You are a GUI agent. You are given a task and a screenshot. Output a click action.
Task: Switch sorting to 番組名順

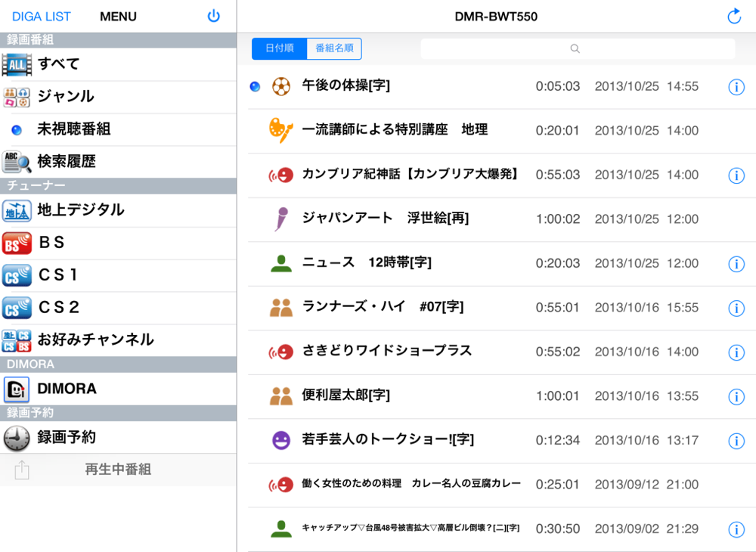tap(334, 48)
